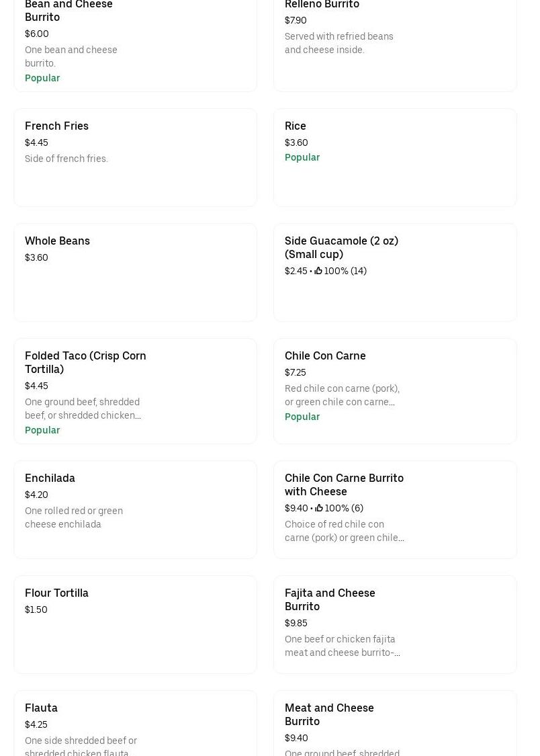Open the French Fries item card
The width and height of the screenshot is (540, 756).
coord(56,126)
